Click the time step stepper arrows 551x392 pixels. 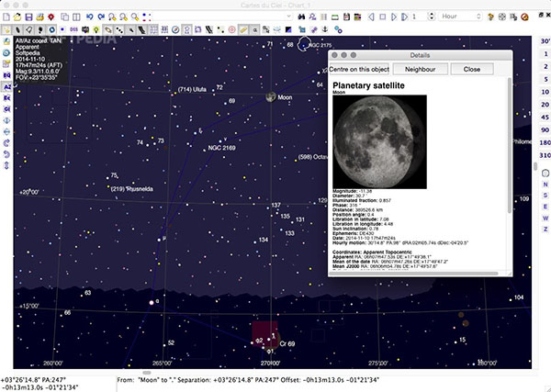click(x=432, y=17)
